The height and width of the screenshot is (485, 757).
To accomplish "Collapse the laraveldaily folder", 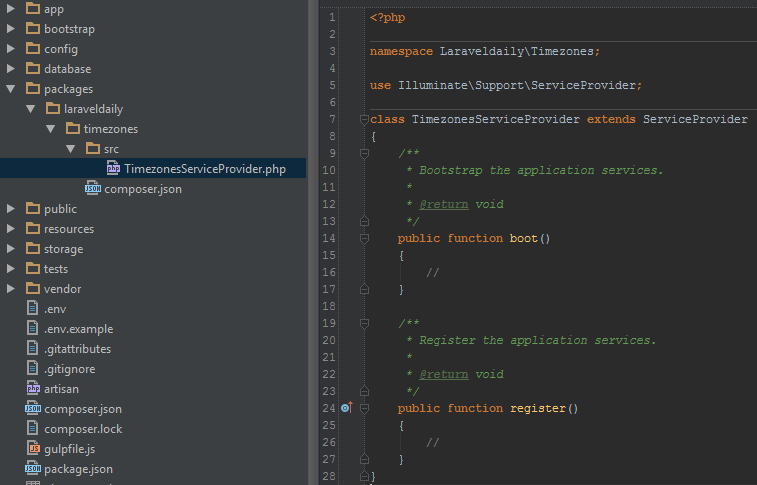I will coord(31,109).
